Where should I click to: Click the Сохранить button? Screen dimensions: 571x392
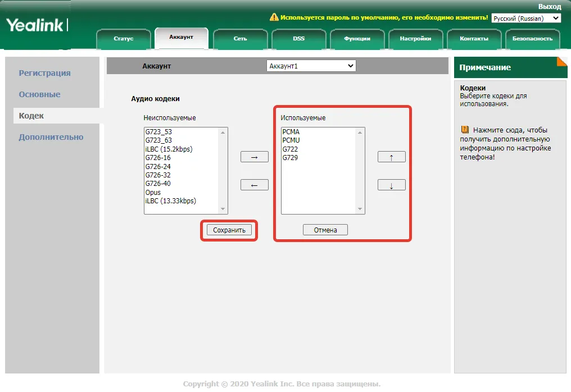click(229, 230)
